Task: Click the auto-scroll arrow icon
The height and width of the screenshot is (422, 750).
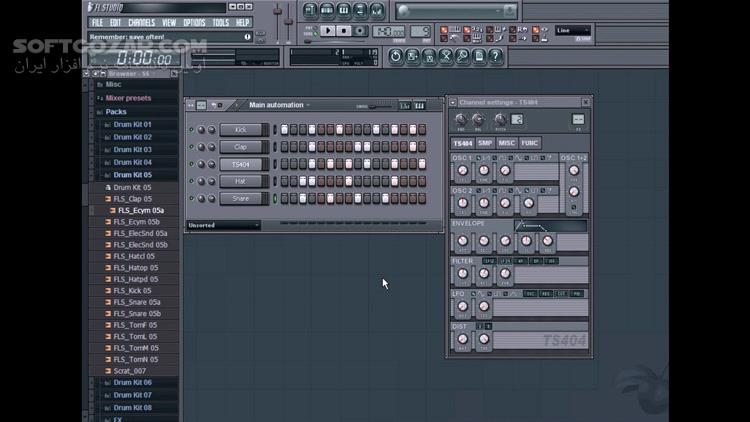Action: (519, 39)
